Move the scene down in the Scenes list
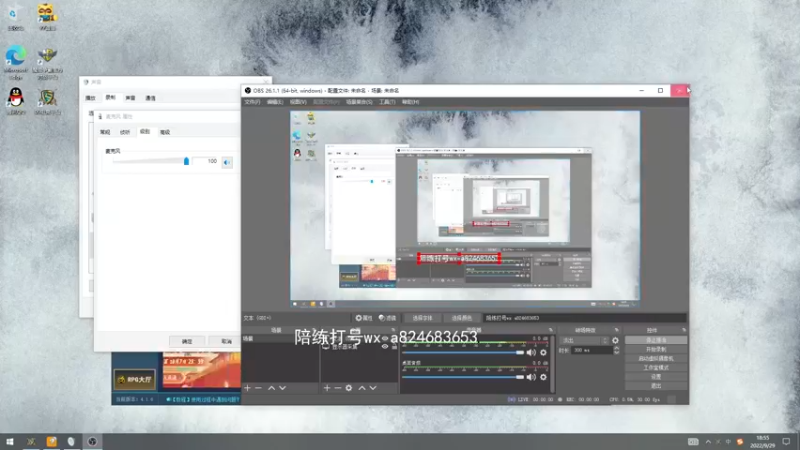 coord(282,388)
